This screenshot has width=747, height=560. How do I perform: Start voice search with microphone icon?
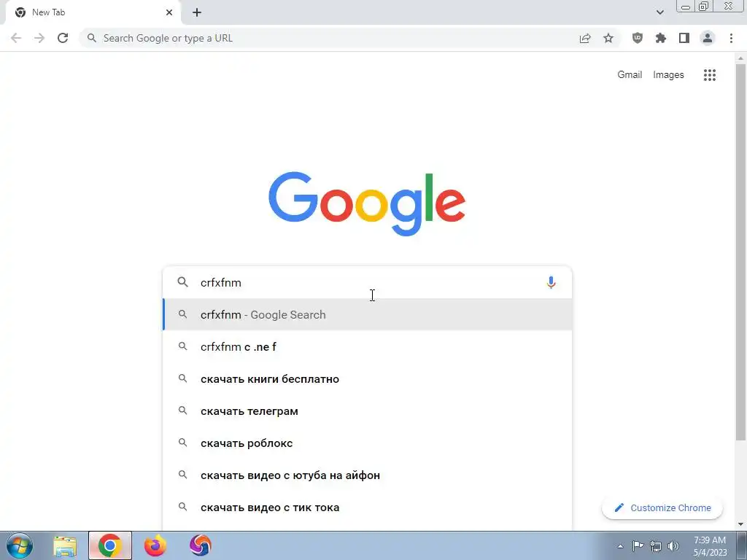click(x=551, y=282)
